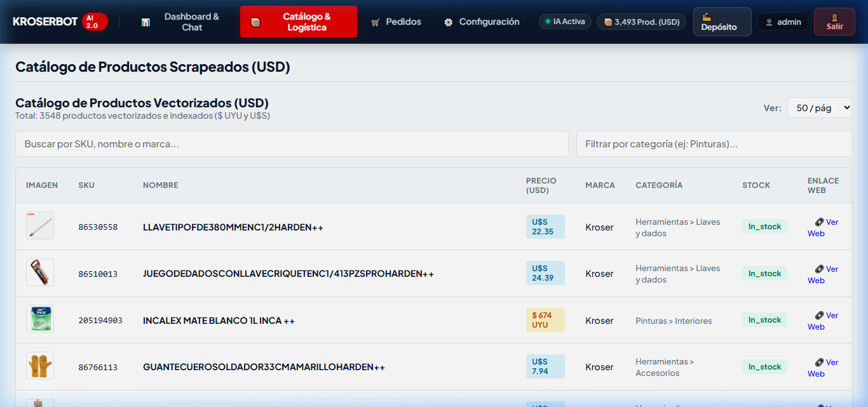Click the Pinturas > Interiores category cell

click(674, 321)
